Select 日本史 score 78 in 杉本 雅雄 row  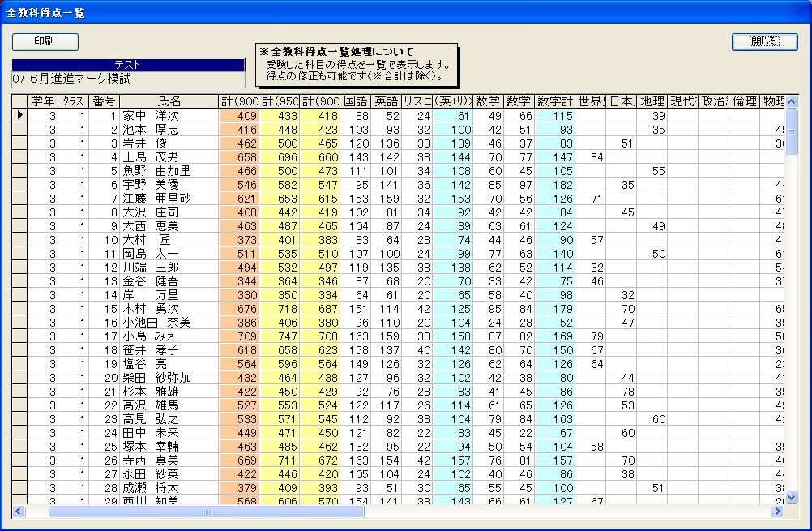(x=621, y=392)
